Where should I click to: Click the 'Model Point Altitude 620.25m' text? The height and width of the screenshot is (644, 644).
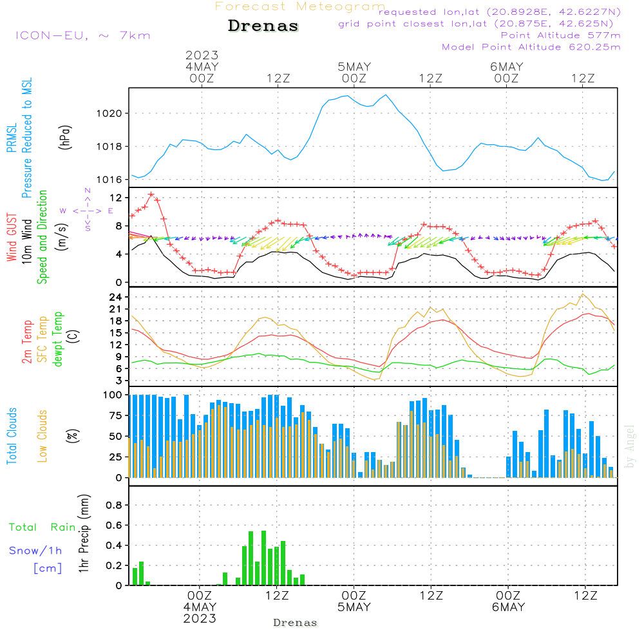531,47
